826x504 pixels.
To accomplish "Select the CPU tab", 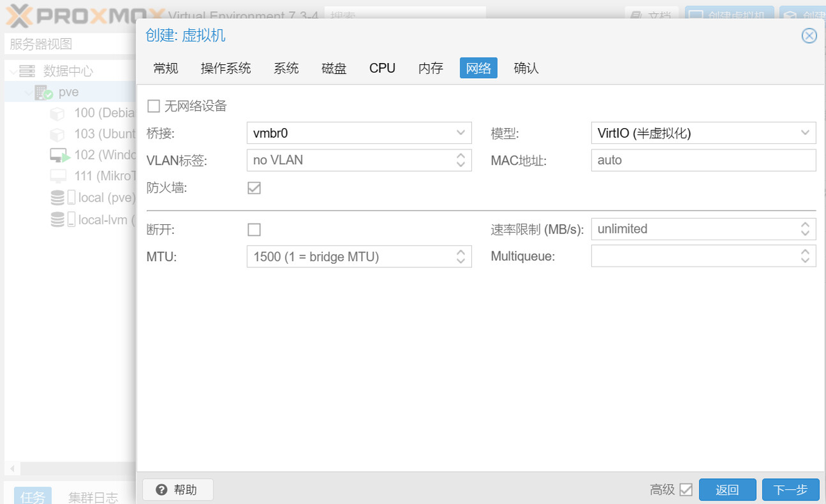I will coord(382,69).
